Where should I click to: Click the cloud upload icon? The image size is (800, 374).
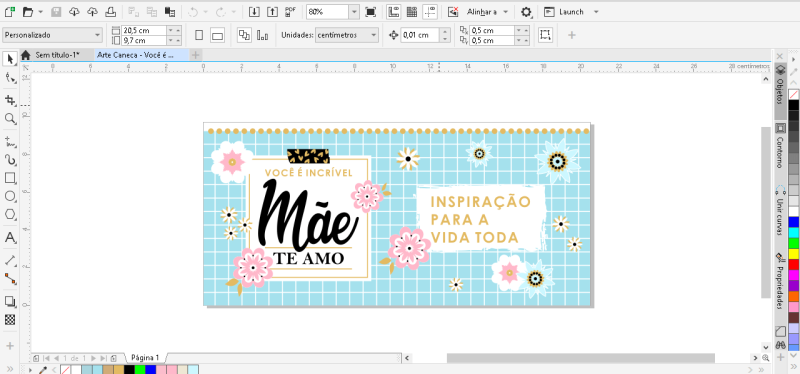pos(92,11)
